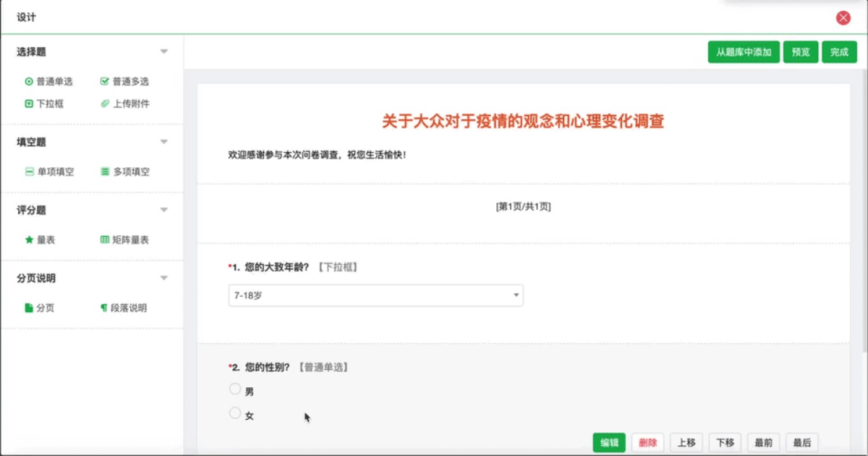
Task: Close the 设计 dialog with red X
Action: coord(843,18)
